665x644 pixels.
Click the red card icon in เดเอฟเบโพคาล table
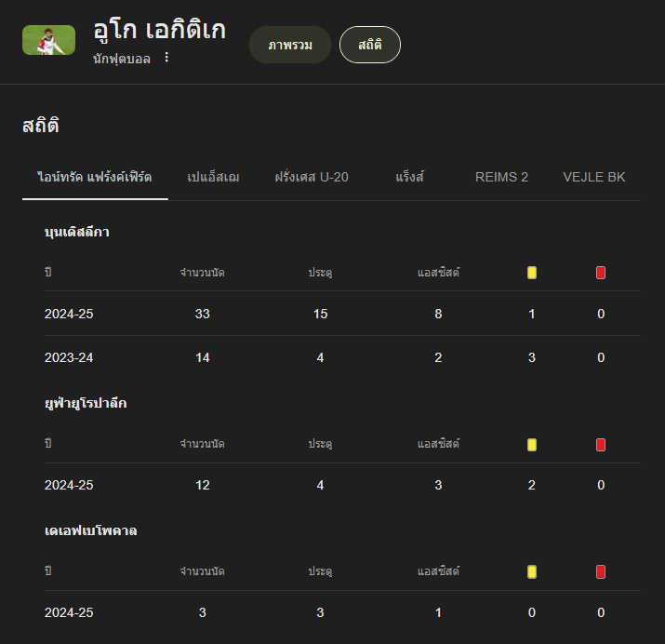point(601,572)
